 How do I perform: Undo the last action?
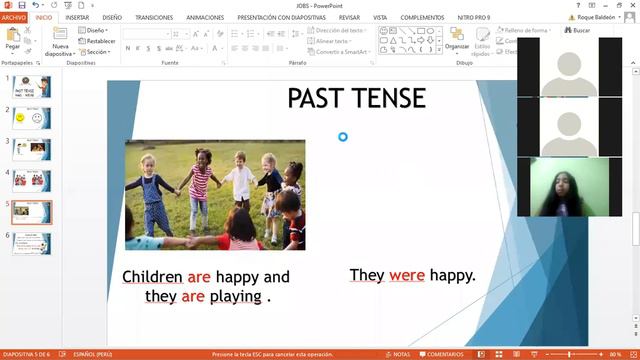(x=36, y=5)
